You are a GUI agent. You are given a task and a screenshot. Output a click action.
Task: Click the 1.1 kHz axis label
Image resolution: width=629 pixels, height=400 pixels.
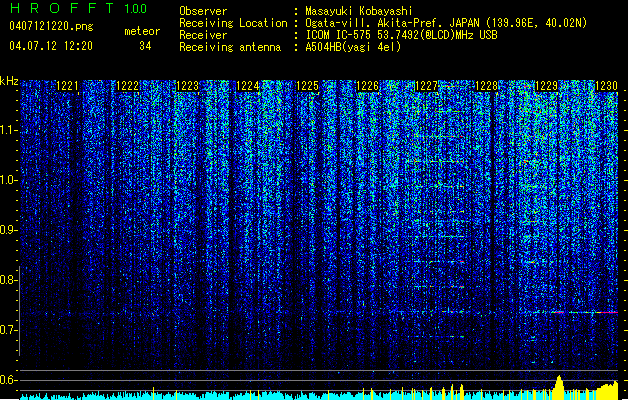8,130
